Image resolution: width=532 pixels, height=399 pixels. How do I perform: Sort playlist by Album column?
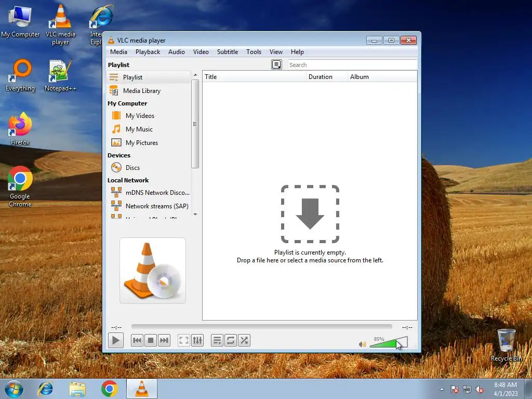coord(382,77)
